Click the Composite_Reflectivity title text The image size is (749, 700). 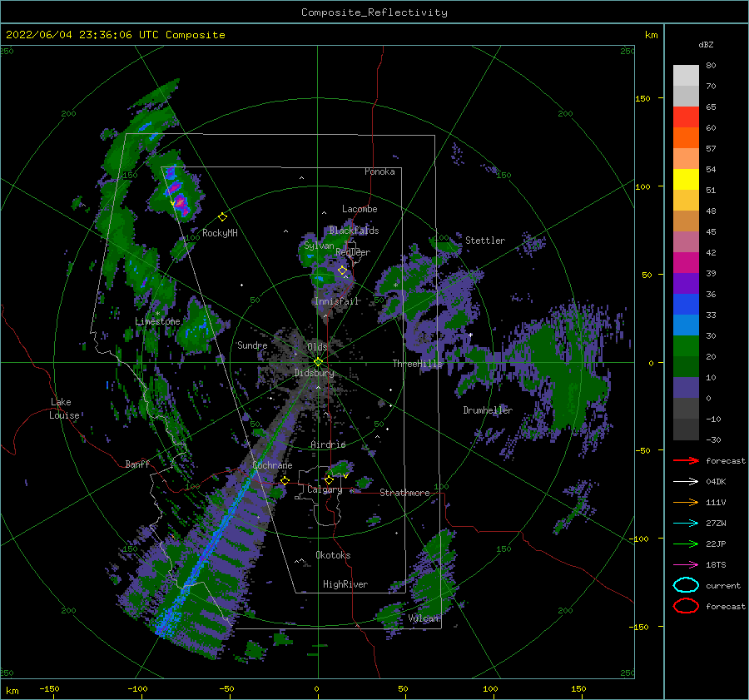click(x=374, y=12)
